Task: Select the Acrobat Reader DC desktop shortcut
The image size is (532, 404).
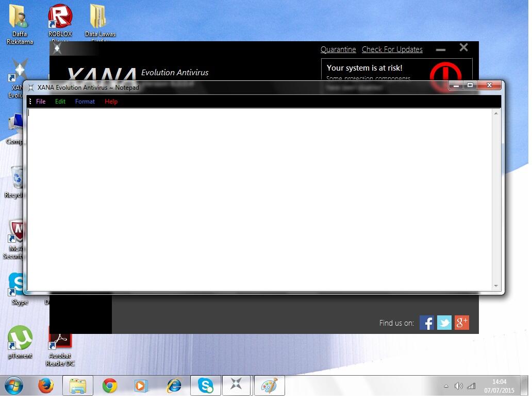Action: pyautogui.click(x=60, y=346)
